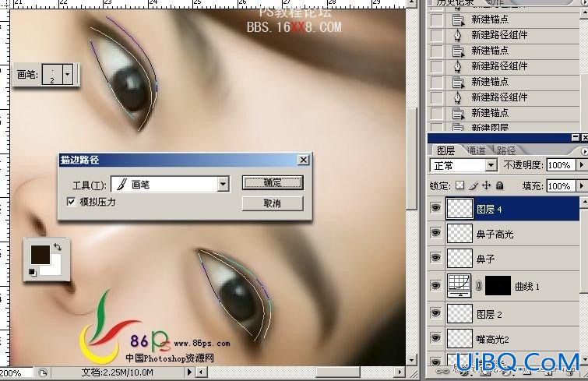Open the 不透明度 slider arrow
The width and height of the screenshot is (588, 381).
coord(581,164)
